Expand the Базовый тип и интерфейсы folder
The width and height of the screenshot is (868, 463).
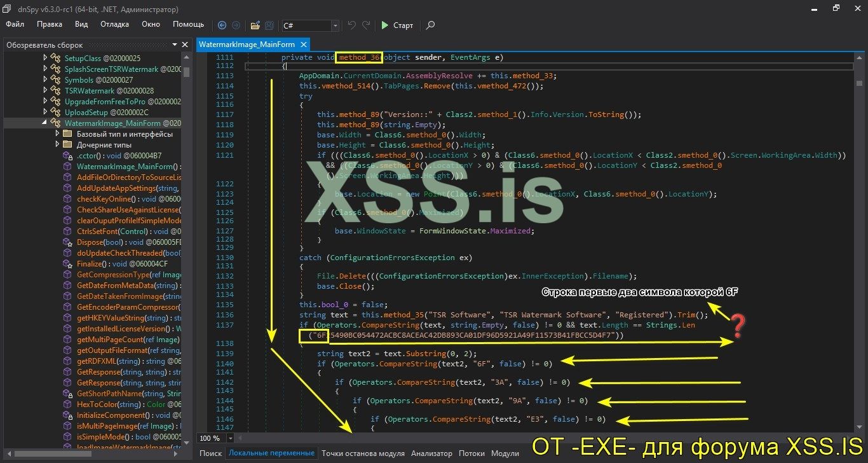click(x=57, y=134)
